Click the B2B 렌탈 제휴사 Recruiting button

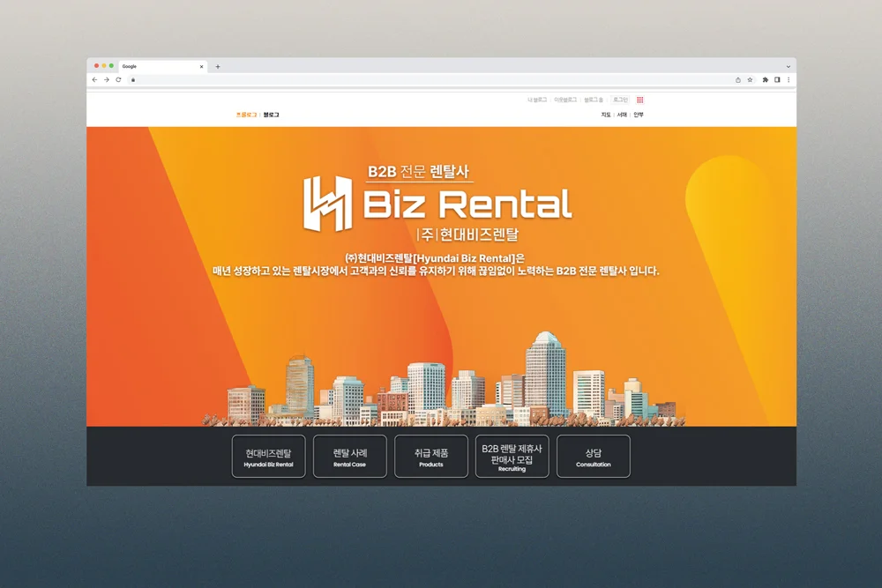click(x=512, y=457)
